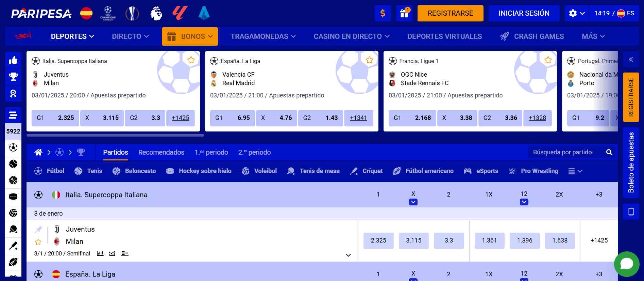Image resolution: width=644 pixels, height=281 pixels.
Task: Select the ice hockey puck sidebar icon
Action: point(13,197)
